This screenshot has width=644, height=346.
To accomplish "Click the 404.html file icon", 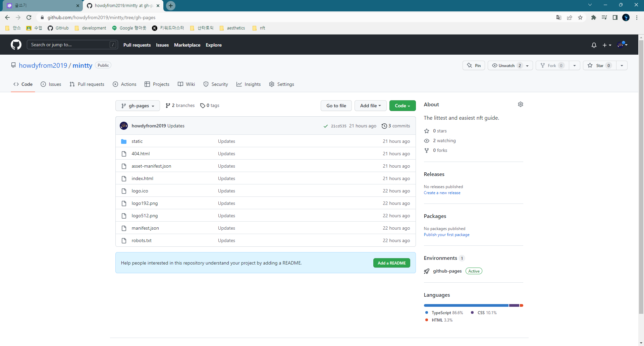I will pyautogui.click(x=124, y=154).
